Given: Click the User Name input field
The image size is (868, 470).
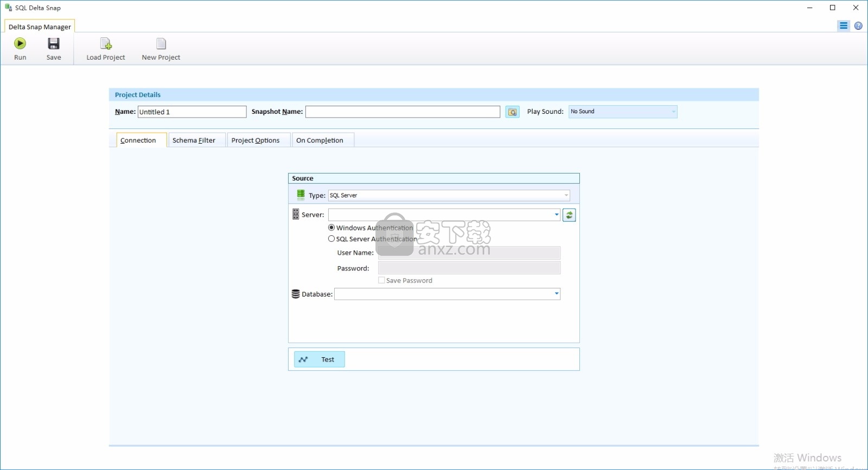Looking at the screenshot, I should [x=469, y=253].
